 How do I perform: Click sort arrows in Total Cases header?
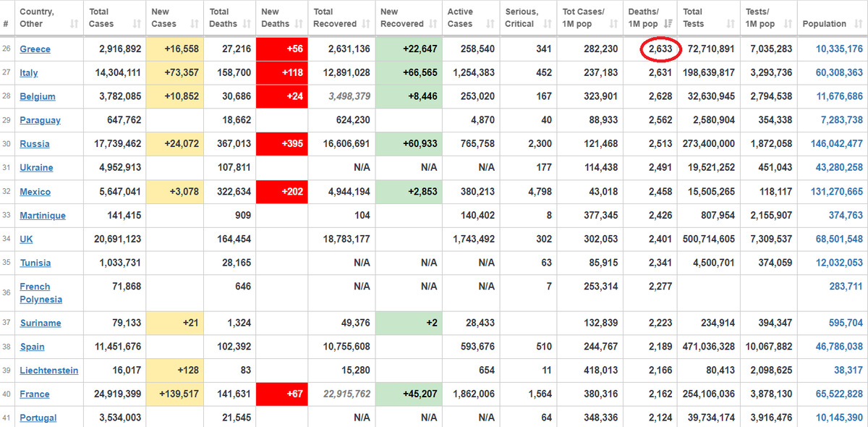137,24
